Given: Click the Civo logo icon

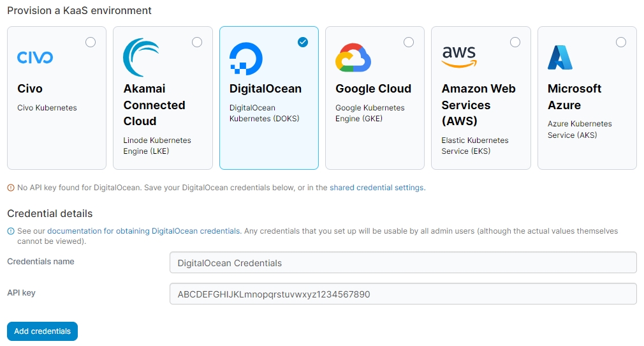Looking at the screenshot, I should click(35, 58).
